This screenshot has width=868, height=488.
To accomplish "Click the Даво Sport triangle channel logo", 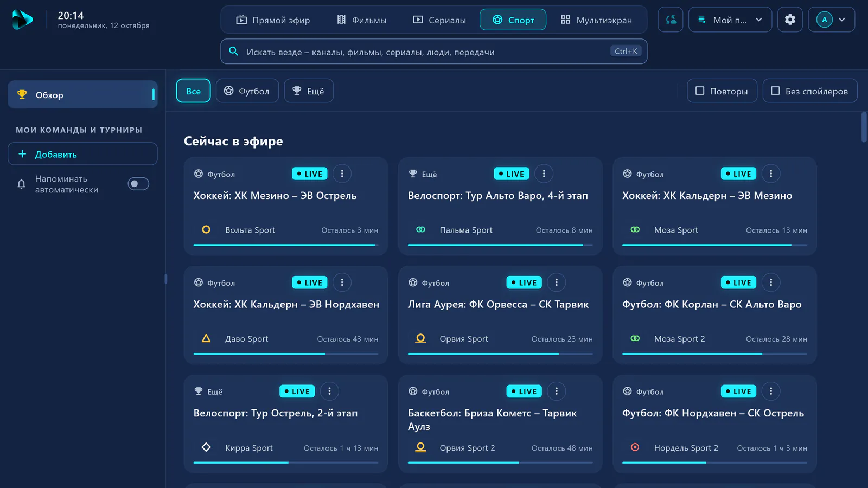I will (x=206, y=338).
